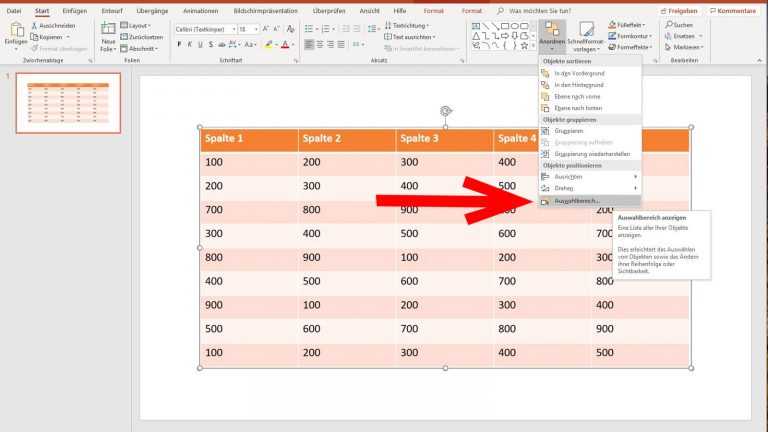Click the Neue Folie icon
The width and height of the screenshot is (768, 432).
pos(108,29)
